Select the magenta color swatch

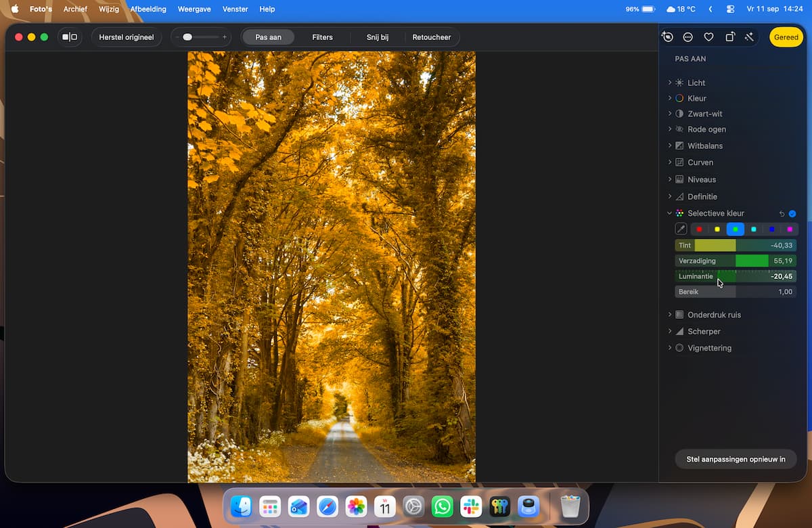tap(790, 229)
